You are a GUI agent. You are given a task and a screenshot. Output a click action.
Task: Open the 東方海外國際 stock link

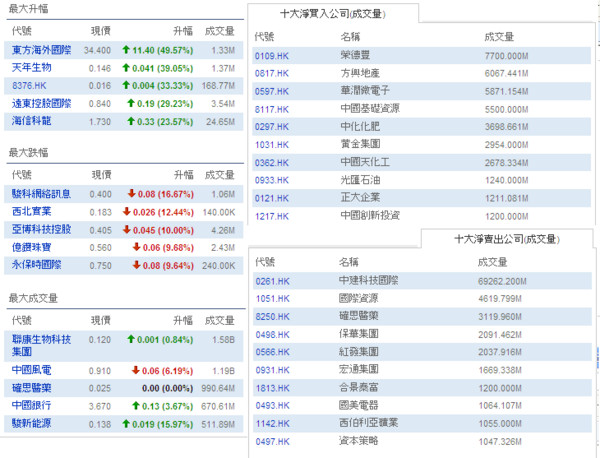(41, 50)
